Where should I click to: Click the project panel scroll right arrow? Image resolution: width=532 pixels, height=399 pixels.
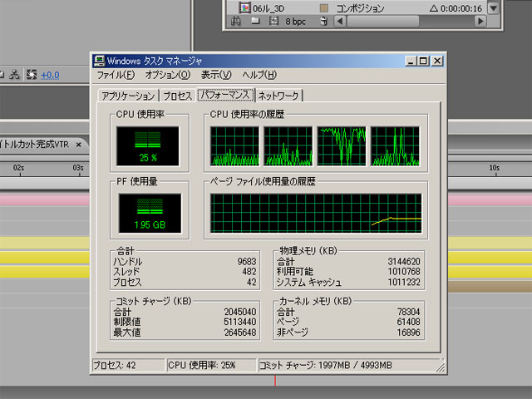[480, 22]
